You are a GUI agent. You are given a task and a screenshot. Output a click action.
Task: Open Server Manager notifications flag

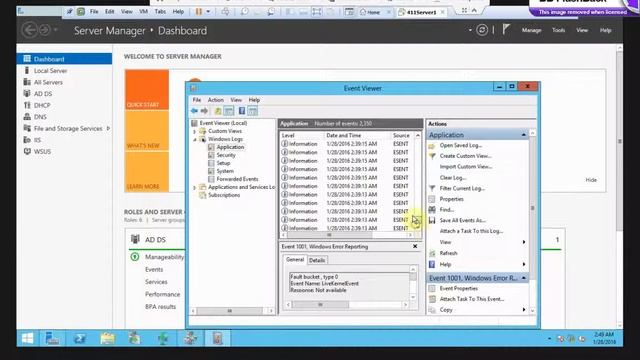(x=506, y=29)
